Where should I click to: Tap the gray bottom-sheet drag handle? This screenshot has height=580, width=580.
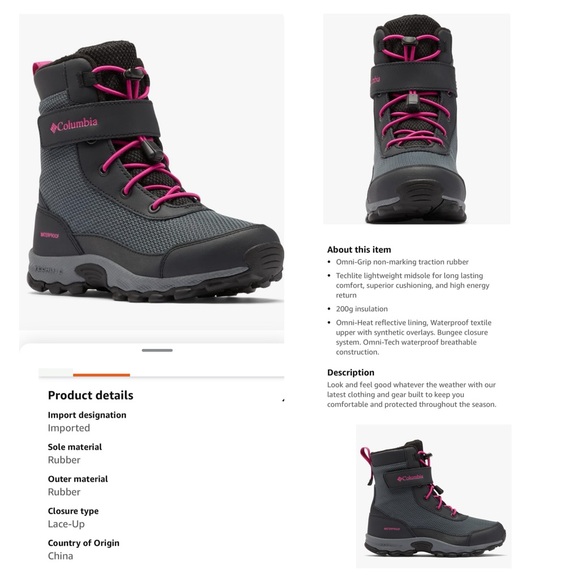(x=157, y=350)
